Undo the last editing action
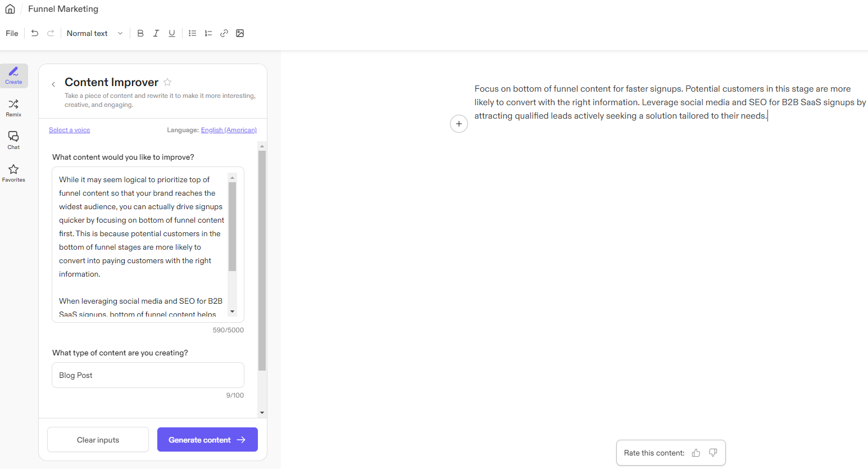The height and width of the screenshot is (469, 868). [34, 33]
